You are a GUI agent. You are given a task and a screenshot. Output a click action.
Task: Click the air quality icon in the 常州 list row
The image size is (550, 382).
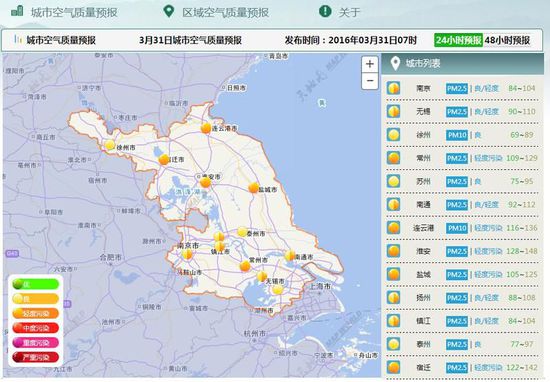pos(394,158)
